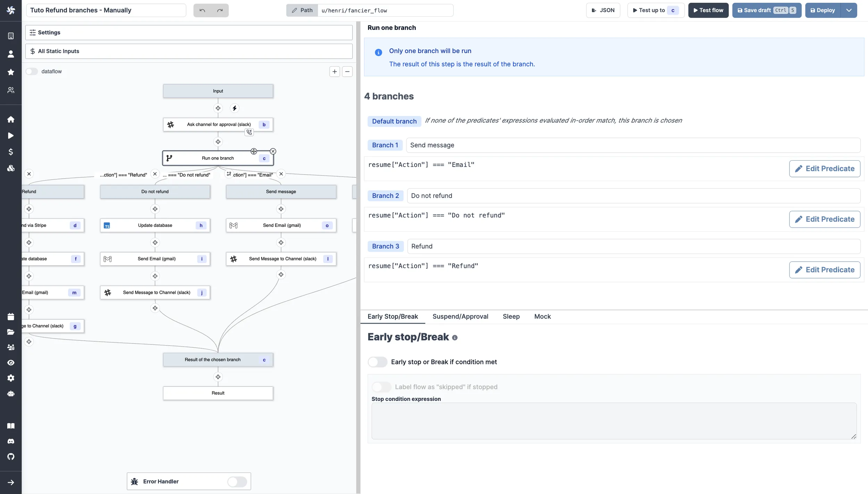Toggle Early stop or Break if condition met

pos(376,362)
